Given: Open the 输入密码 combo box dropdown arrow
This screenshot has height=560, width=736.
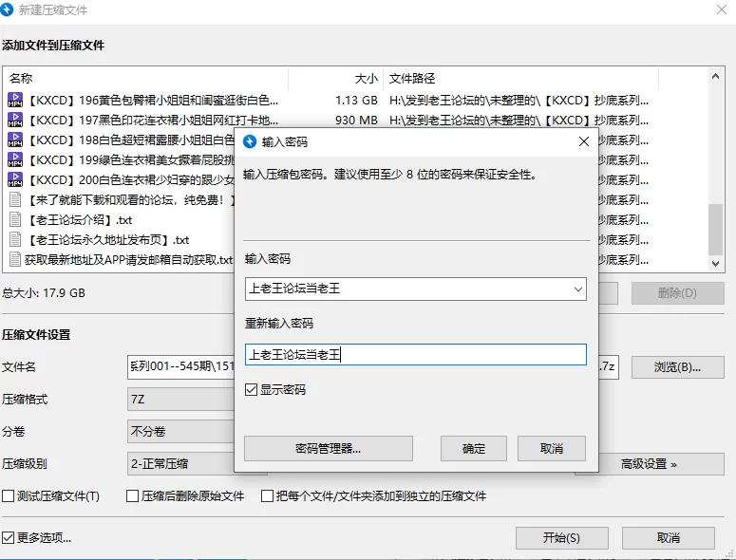Looking at the screenshot, I should tap(578, 289).
